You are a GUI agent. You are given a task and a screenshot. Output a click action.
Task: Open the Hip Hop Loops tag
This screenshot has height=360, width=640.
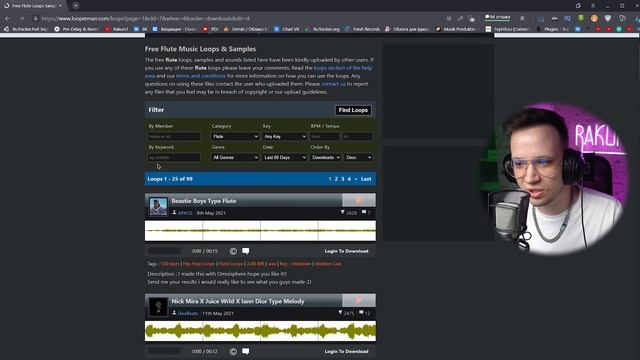coord(198,264)
